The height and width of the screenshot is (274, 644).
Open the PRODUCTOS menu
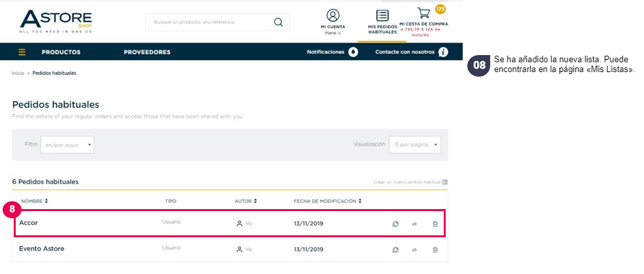click(62, 52)
